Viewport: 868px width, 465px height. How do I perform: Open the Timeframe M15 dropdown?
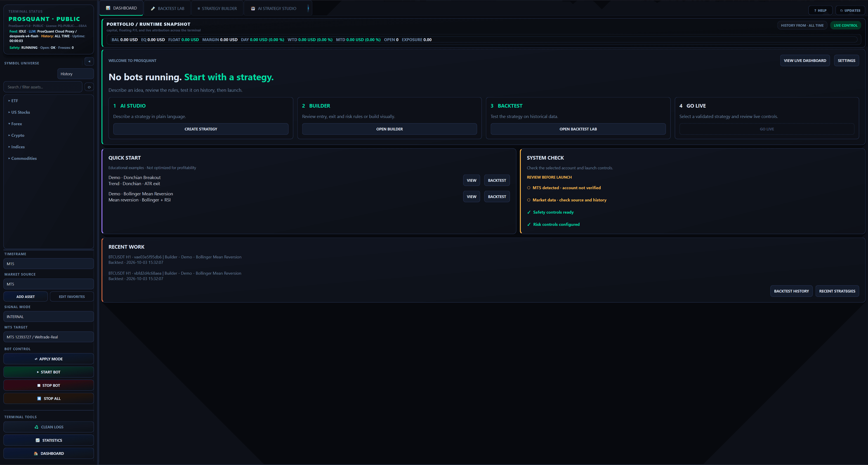click(49, 264)
